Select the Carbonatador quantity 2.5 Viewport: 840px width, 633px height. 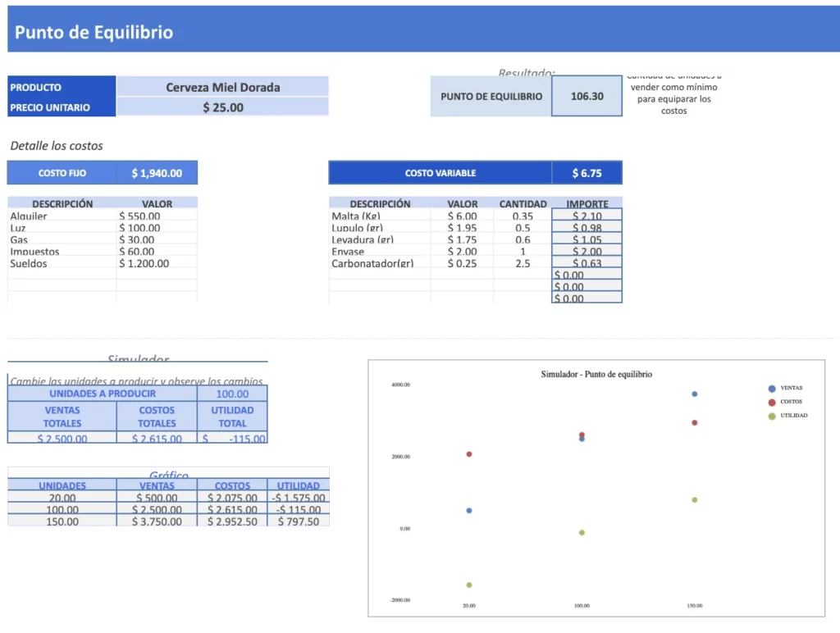point(523,263)
